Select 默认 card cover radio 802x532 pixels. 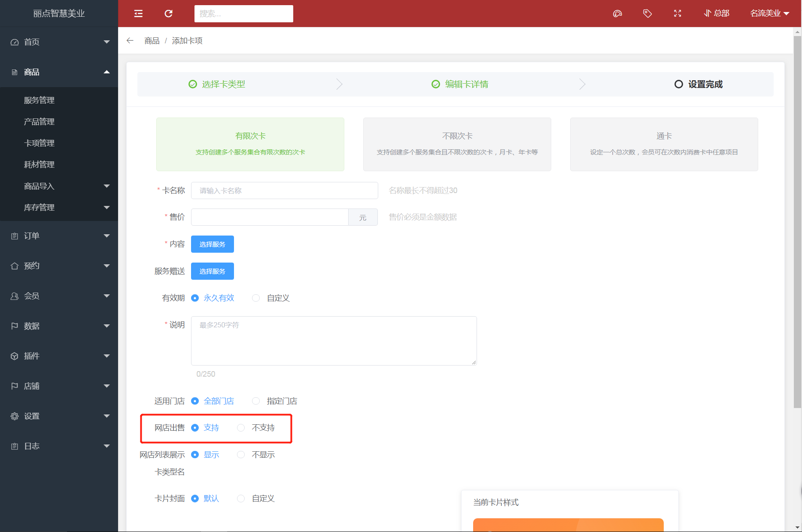click(195, 499)
